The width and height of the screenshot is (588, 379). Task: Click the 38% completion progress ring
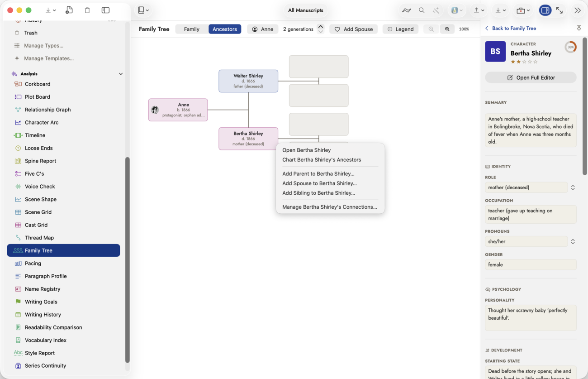571,47
